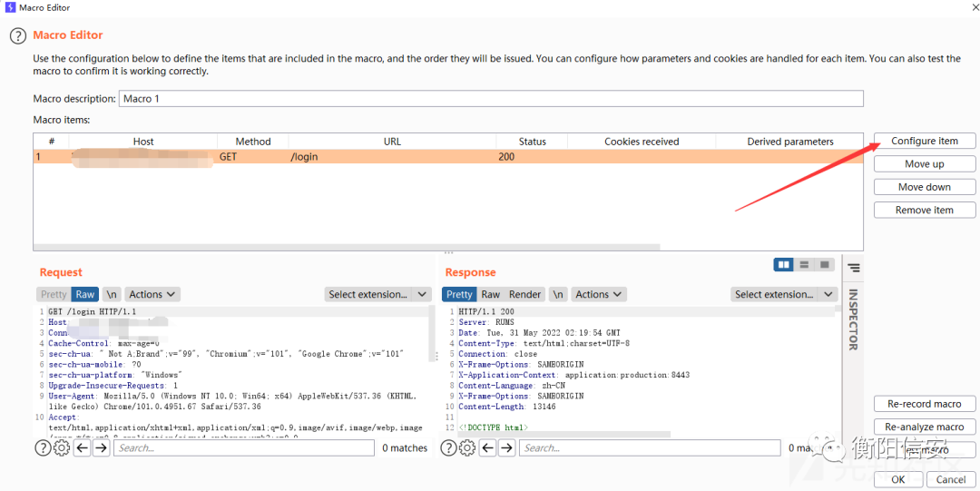The image size is (980, 491).
Task: Open settings gear in Request search bar
Action: [x=62, y=447]
